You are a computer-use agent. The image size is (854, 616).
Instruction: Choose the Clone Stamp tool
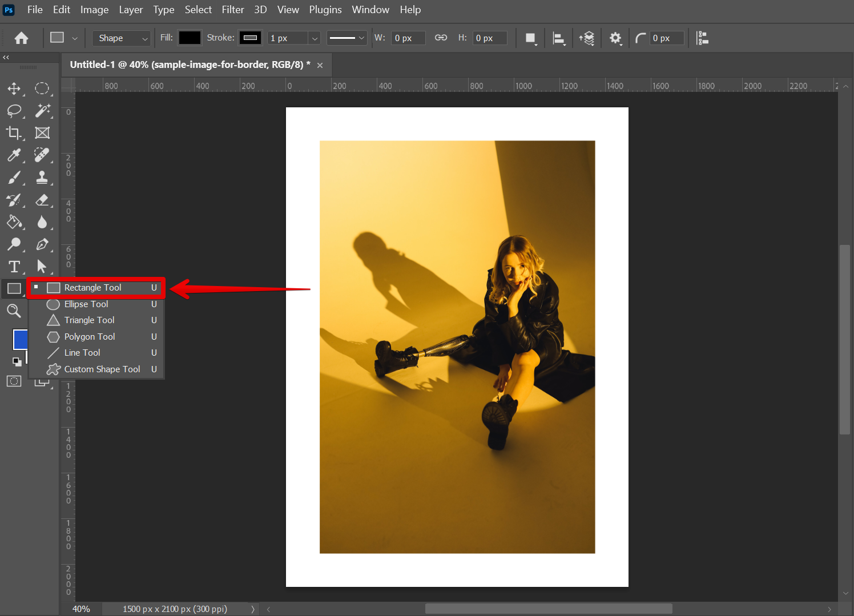point(42,178)
